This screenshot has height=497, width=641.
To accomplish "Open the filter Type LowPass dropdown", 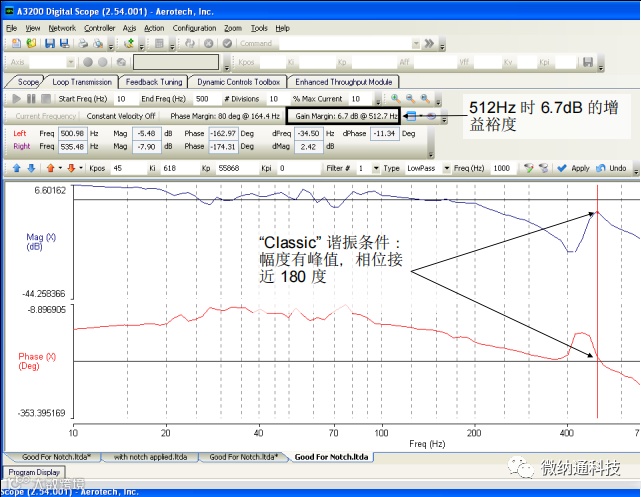I will click(x=446, y=168).
